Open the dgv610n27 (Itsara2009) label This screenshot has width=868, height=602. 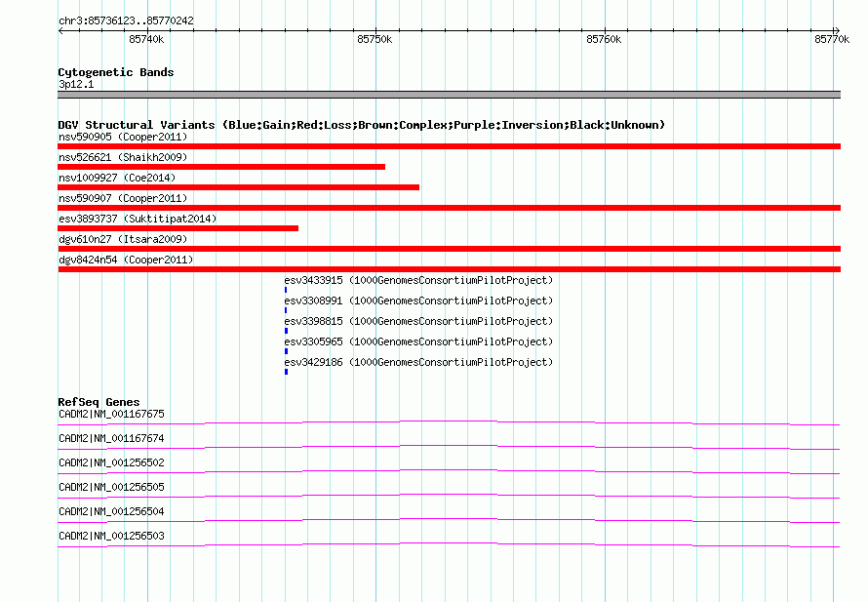coord(123,239)
